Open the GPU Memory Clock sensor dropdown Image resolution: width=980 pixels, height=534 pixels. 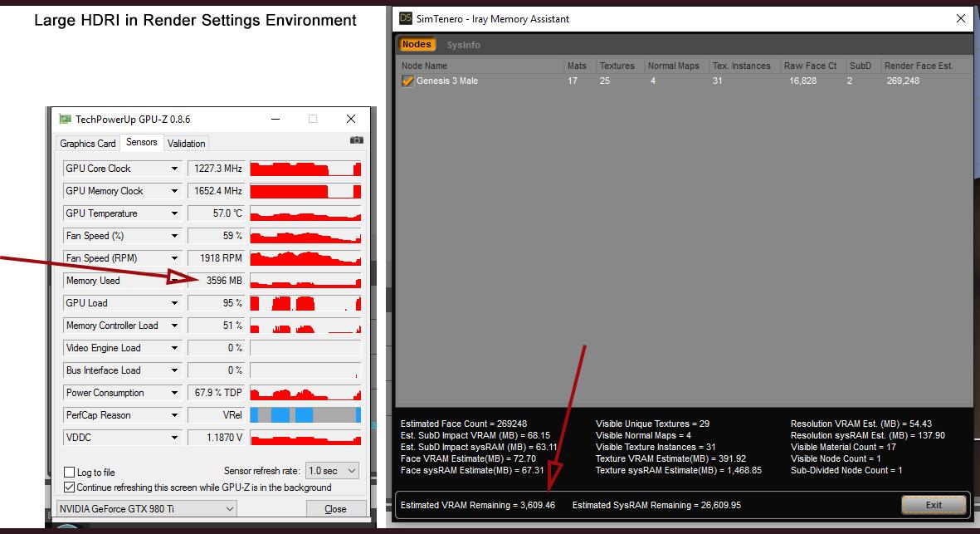[174, 191]
